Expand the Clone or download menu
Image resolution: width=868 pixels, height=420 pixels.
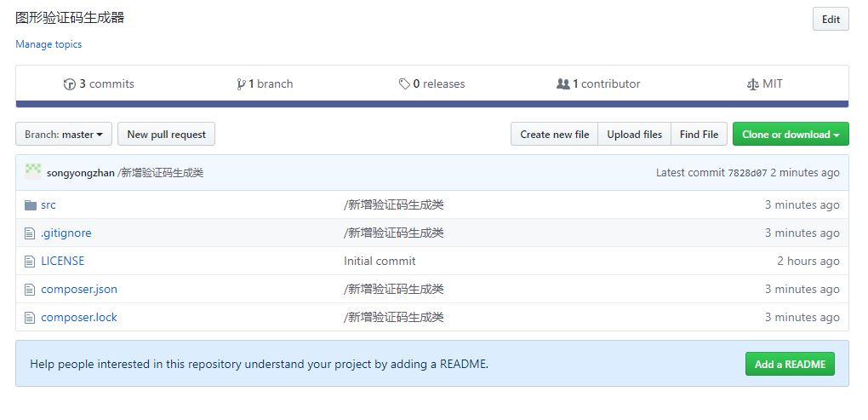[790, 135]
